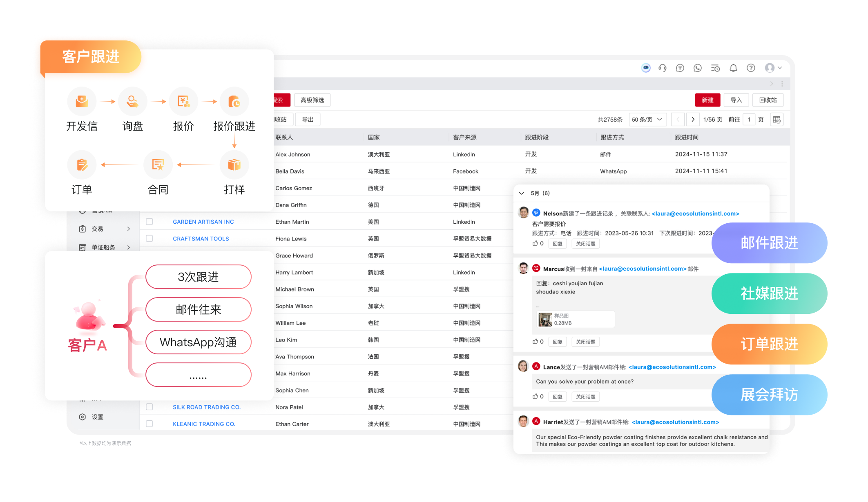Click the customer service headset icon
Viewport: 868px width, 502px height.
click(662, 68)
